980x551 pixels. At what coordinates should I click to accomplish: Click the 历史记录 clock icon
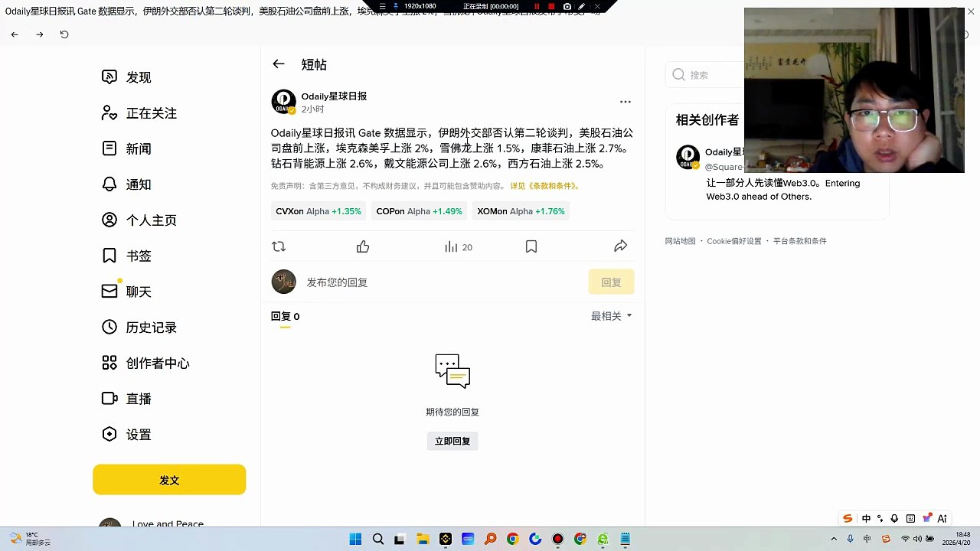[109, 328]
